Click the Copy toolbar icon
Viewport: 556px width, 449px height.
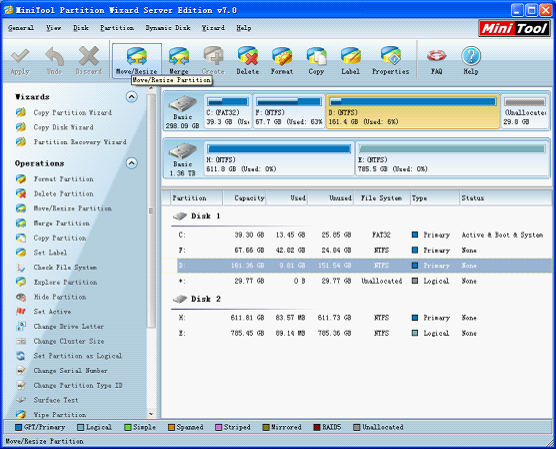coord(316,60)
